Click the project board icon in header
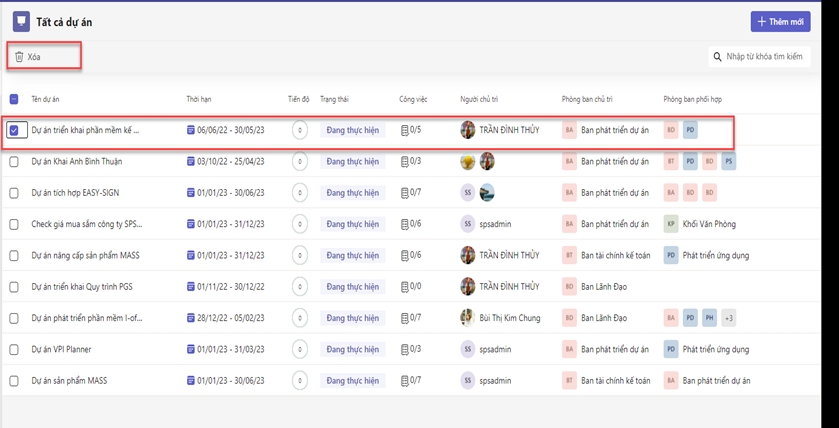This screenshot has height=428, width=839. (x=21, y=21)
